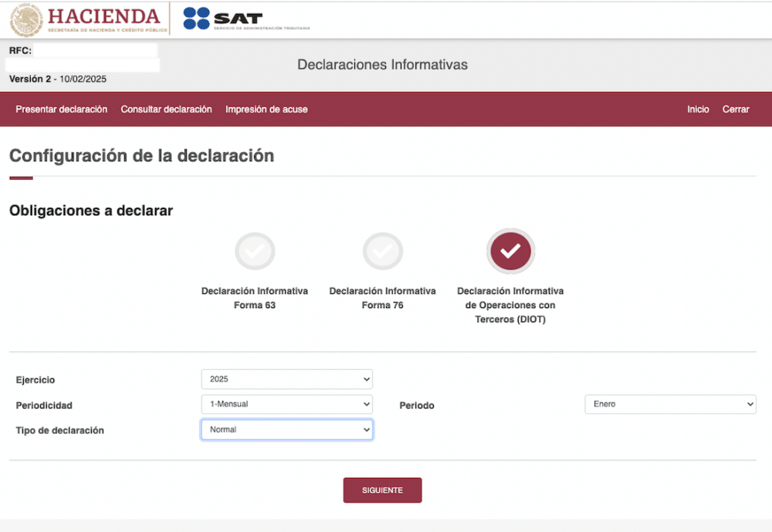This screenshot has height=532, width=772.
Task: Open the Tipo de declaración Normal dropdown
Action: click(x=287, y=429)
